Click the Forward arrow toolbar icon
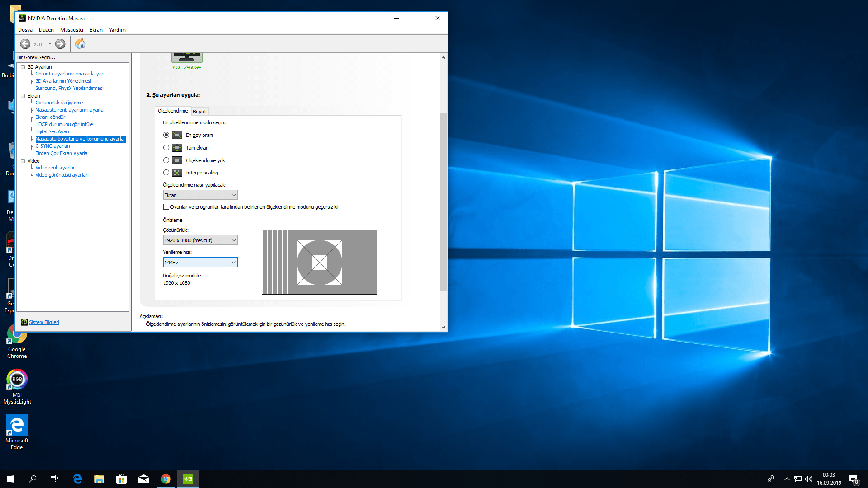Viewport: 868px width, 488px height. (x=60, y=44)
